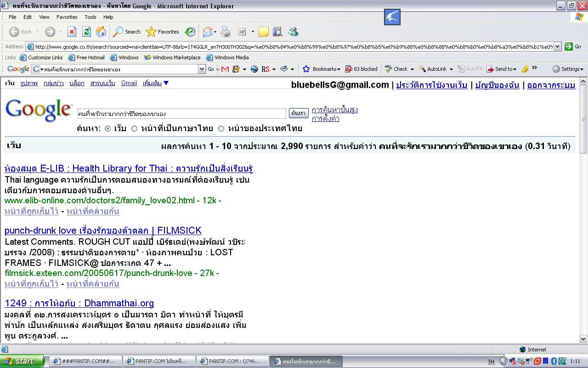Select หน้าของประเทศไทย radio button
This screenshot has height=368, width=588.
(x=221, y=128)
